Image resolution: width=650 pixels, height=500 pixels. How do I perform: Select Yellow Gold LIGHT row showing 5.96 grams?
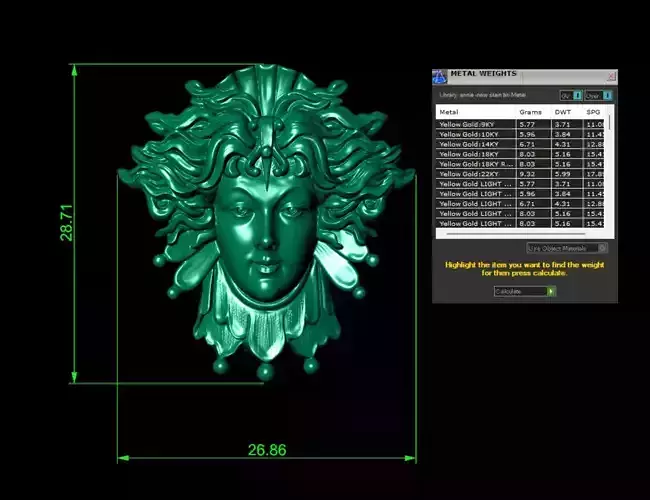click(x=520, y=194)
